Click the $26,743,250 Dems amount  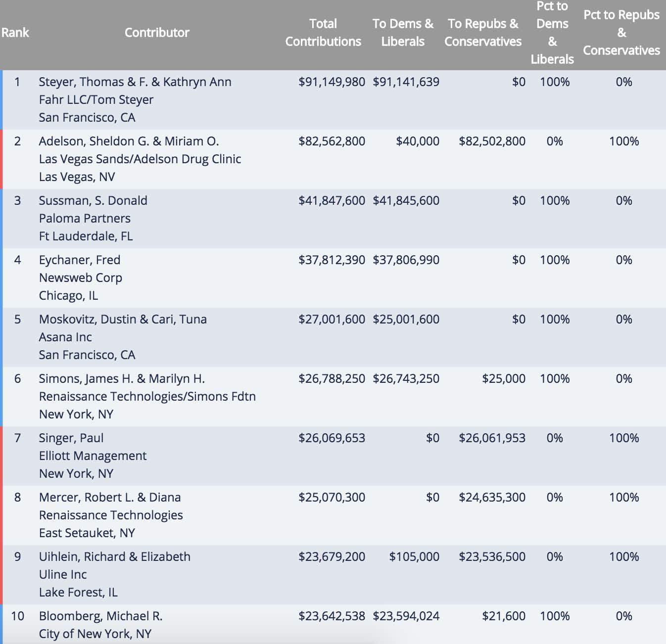click(x=406, y=378)
